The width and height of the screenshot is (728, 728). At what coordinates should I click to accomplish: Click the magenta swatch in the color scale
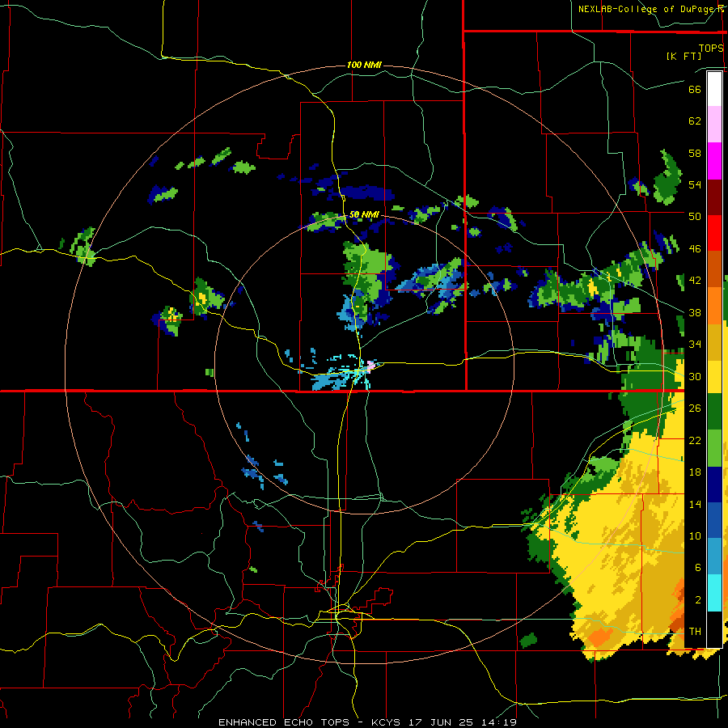pos(714,161)
